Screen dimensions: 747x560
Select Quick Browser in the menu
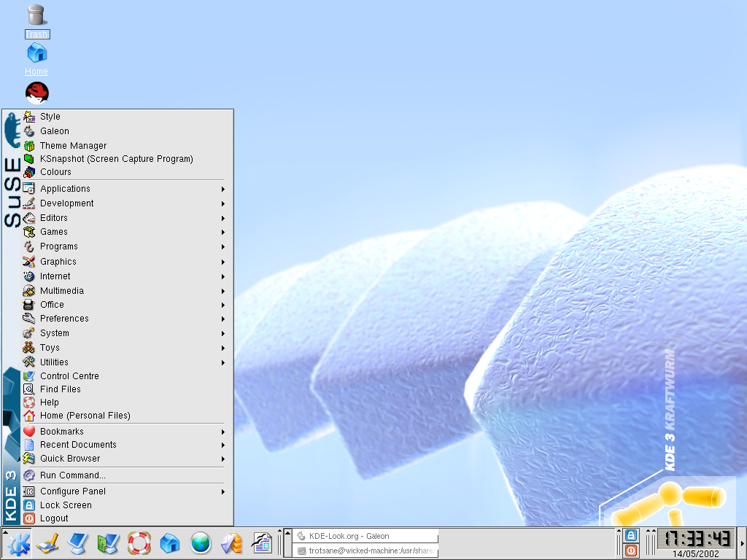[124, 459]
